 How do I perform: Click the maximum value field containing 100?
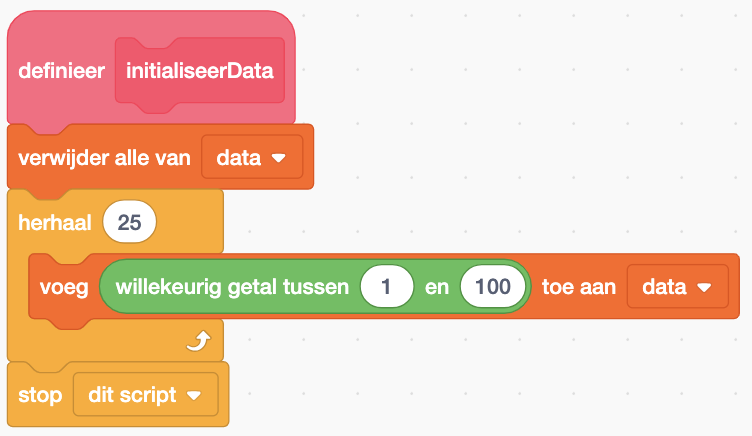tap(493, 287)
